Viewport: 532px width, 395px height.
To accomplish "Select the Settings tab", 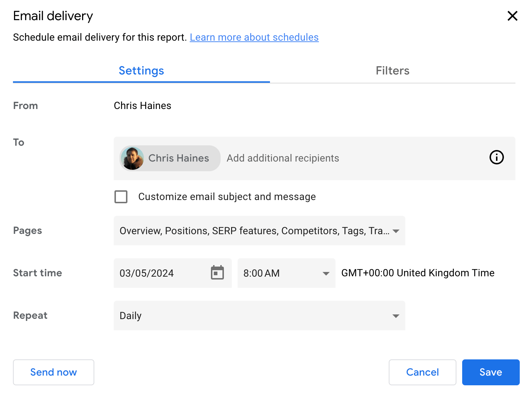I will click(x=141, y=71).
